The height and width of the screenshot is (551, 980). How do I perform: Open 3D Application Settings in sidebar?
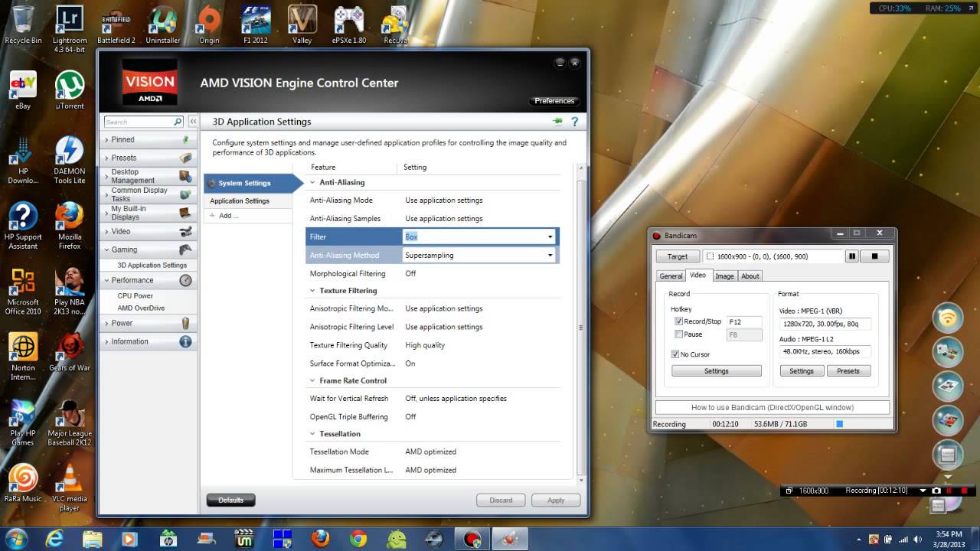[x=152, y=266]
